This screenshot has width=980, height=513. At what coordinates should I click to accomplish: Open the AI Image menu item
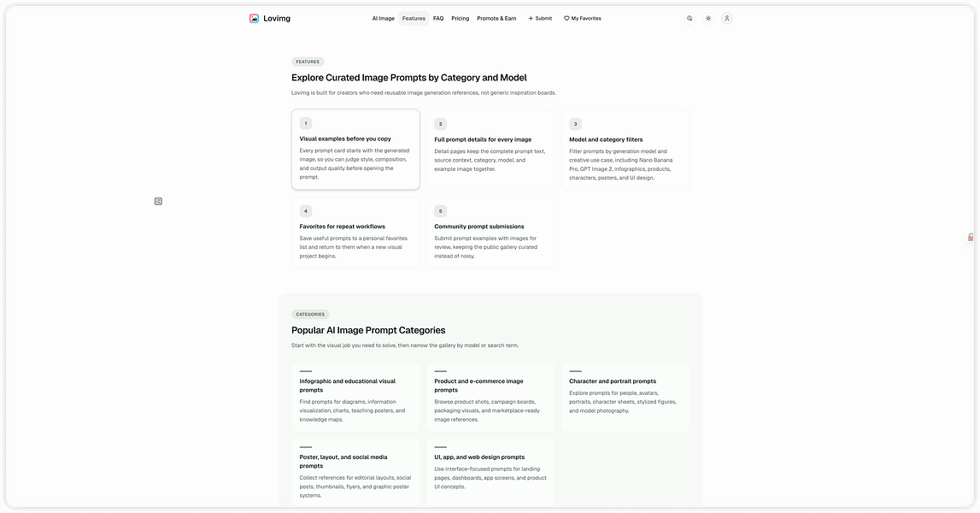383,18
